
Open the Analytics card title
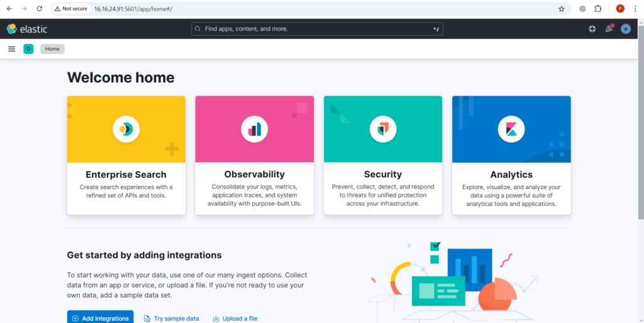pyautogui.click(x=511, y=175)
